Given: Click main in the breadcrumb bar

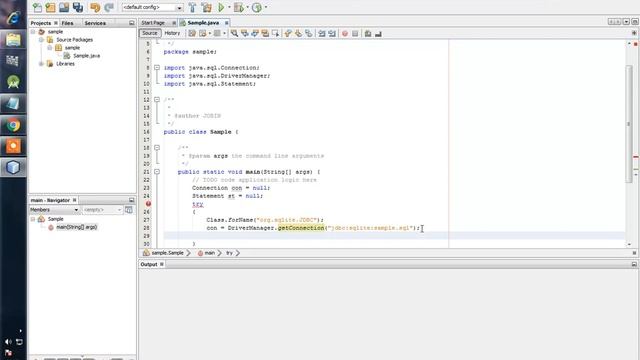Looking at the screenshot, I should (x=209, y=253).
